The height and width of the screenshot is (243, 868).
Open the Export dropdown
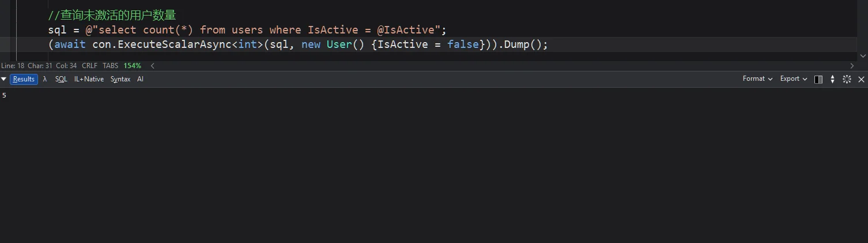(794, 78)
